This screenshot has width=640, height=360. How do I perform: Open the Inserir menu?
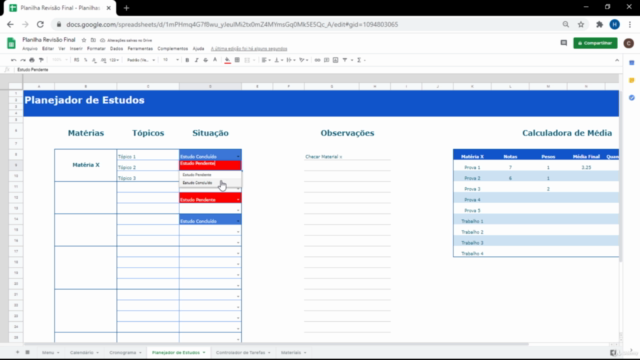coord(76,49)
